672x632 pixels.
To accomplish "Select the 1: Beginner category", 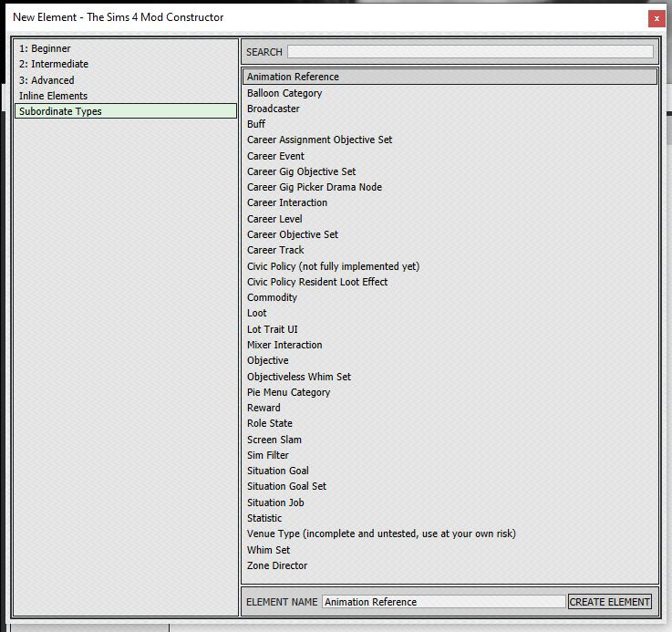I will click(45, 48).
